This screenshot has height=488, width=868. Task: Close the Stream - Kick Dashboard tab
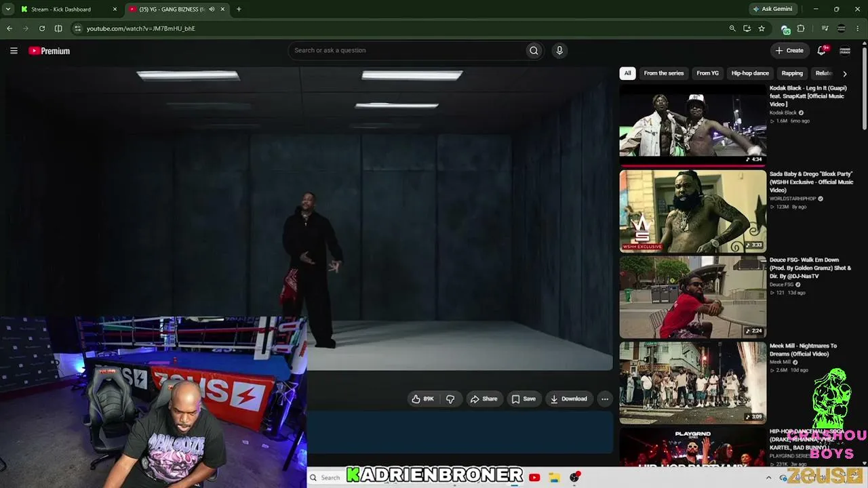tap(115, 9)
